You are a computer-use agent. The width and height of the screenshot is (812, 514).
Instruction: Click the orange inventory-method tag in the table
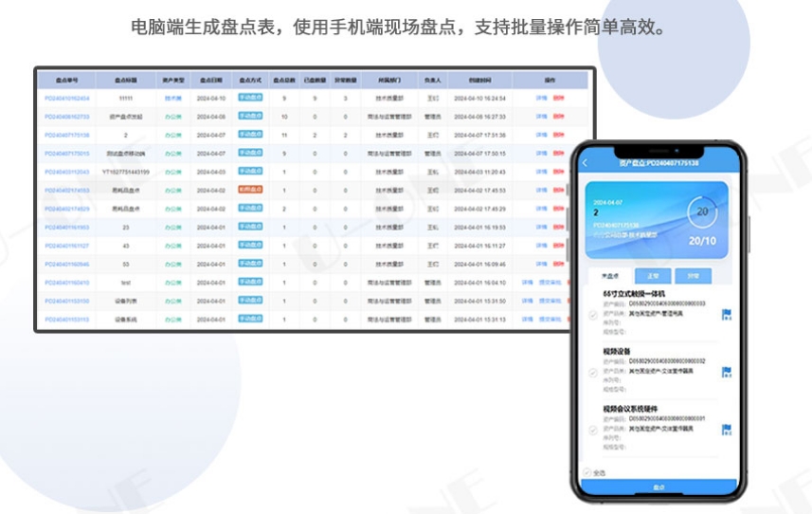[x=250, y=190]
